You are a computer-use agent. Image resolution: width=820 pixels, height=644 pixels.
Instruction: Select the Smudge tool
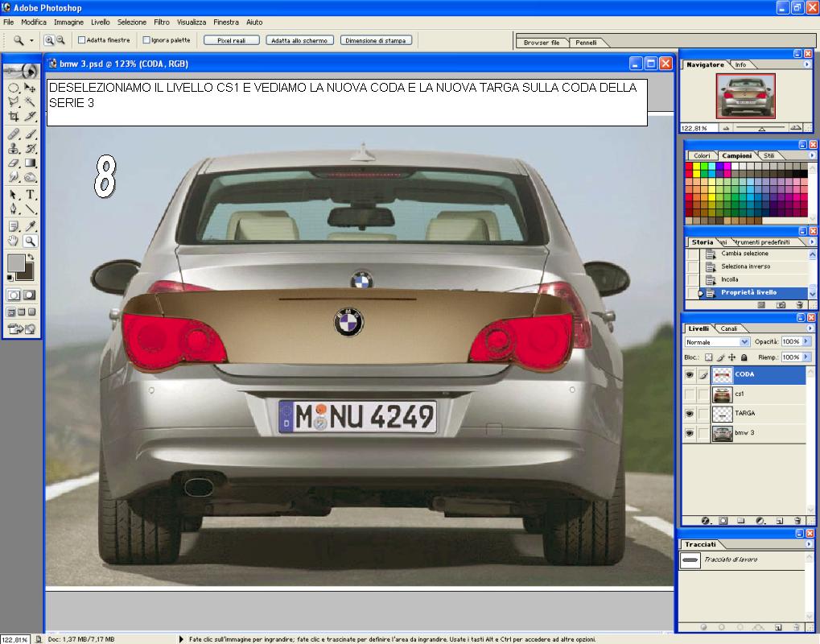pyautogui.click(x=14, y=177)
